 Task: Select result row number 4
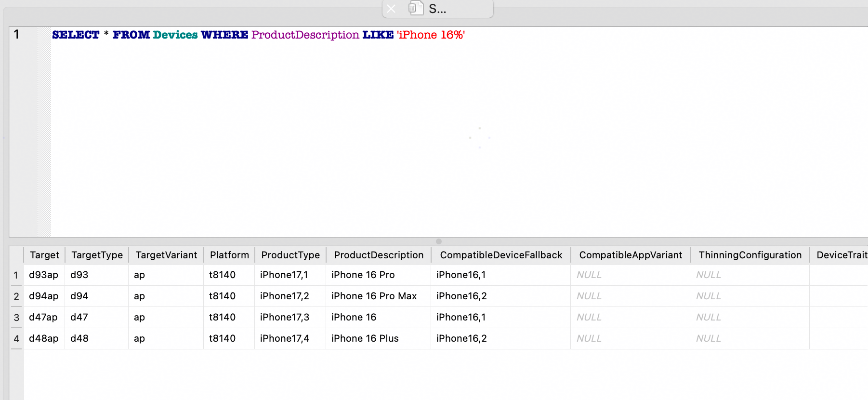pos(16,339)
